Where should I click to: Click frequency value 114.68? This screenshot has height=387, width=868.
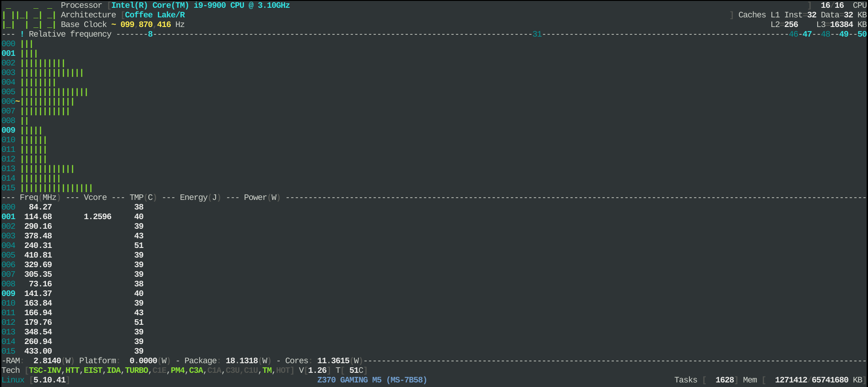[38, 217]
